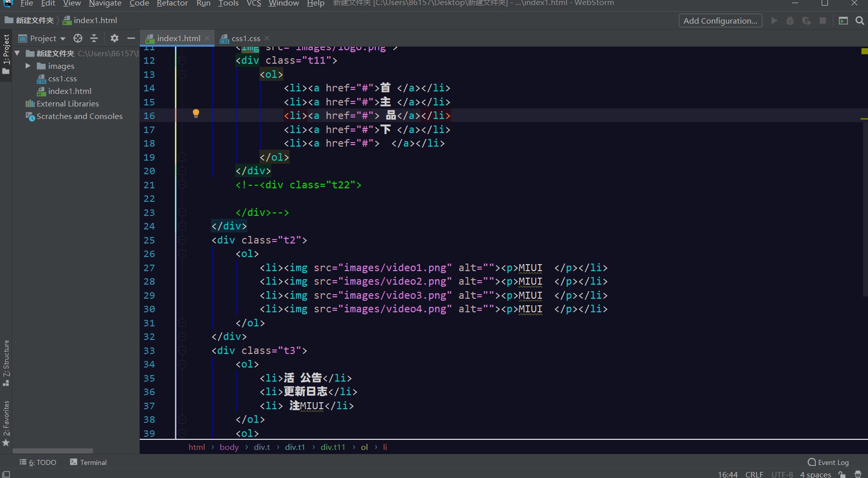Click the html breadcrumb
The image size is (868, 478).
tap(197, 447)
